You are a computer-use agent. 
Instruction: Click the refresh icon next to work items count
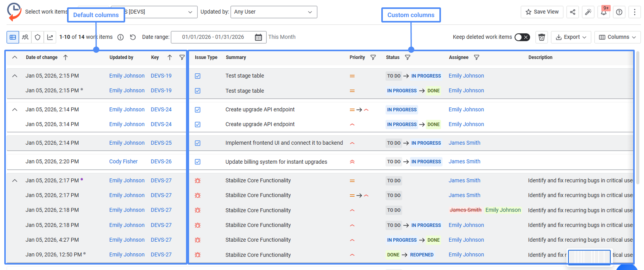click(x=133, y=37)
